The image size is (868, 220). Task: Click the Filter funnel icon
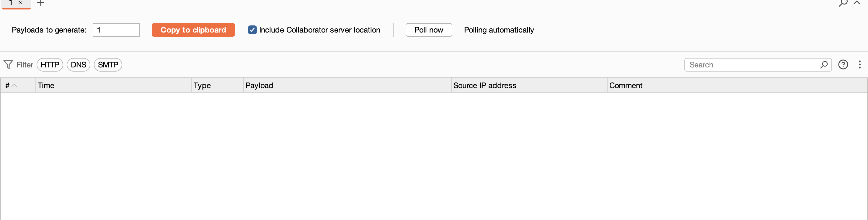pyautogui.click(x=8, y=64)
